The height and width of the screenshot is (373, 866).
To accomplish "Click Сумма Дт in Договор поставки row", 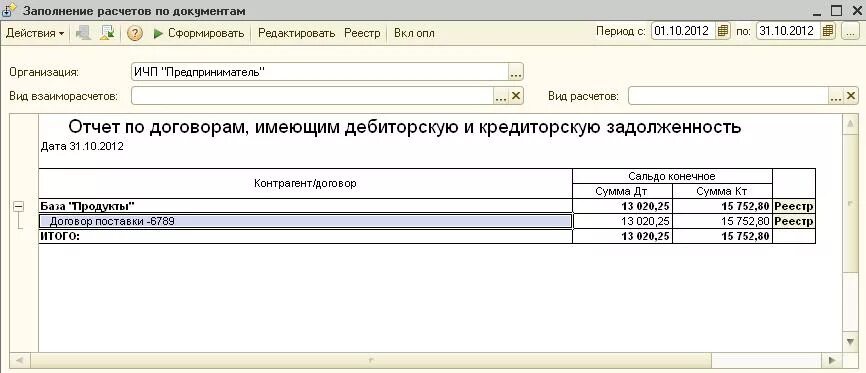I will (622, 221).
